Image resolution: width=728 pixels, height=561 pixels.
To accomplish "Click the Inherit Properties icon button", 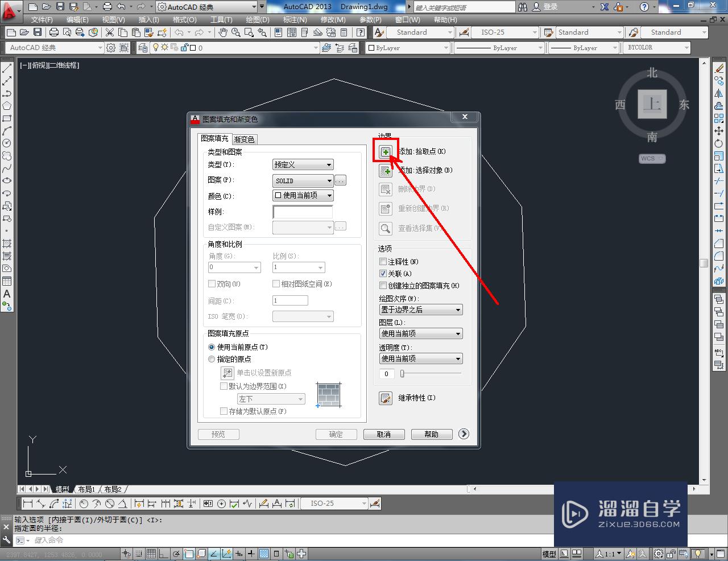I will [386, 398].
